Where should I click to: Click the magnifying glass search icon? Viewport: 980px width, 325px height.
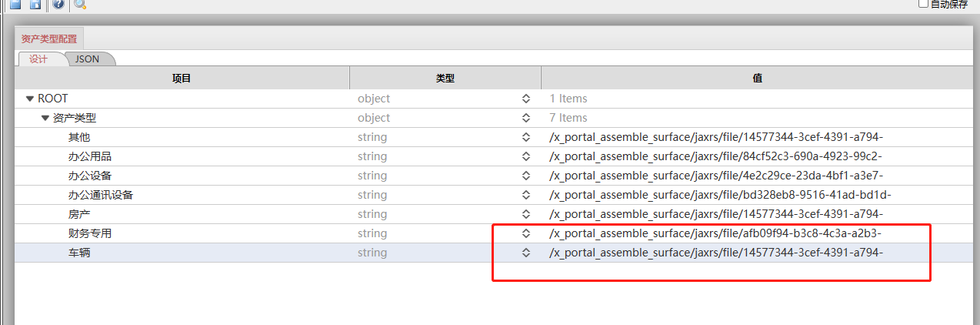pos(80,5)
